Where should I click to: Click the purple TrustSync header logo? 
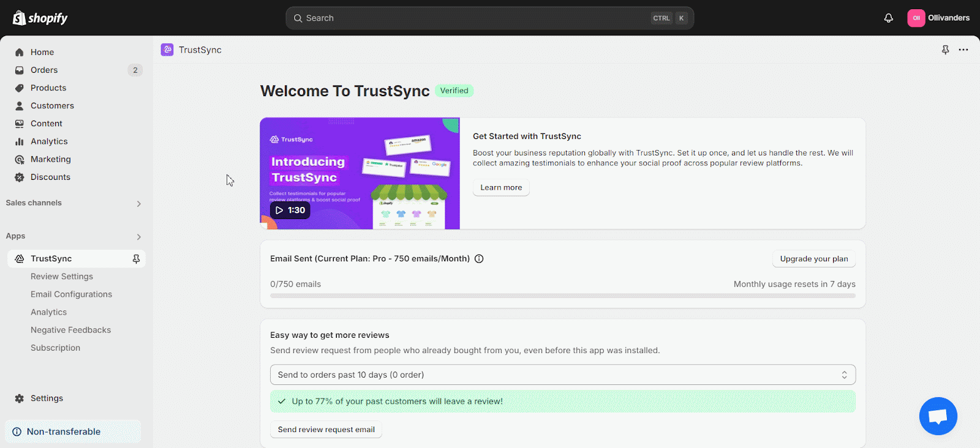(167, 50)
